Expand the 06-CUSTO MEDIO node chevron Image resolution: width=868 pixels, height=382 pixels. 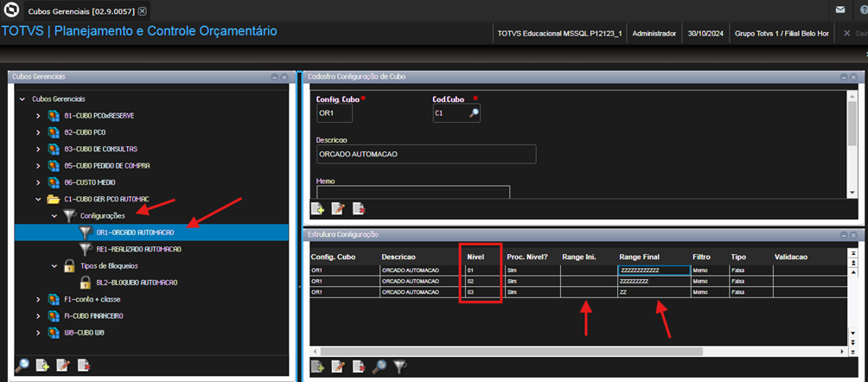[x=38, y=182]
